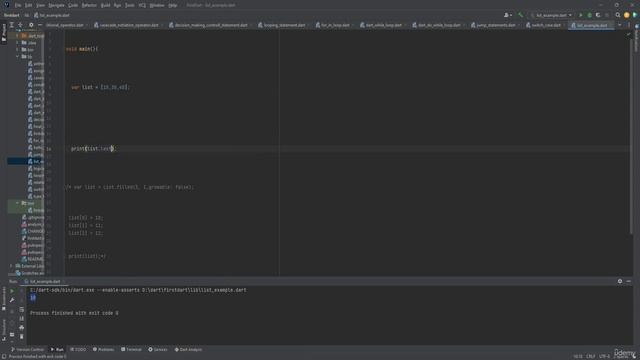Open the Project vertical tool window tab

(x=4, y=32)
